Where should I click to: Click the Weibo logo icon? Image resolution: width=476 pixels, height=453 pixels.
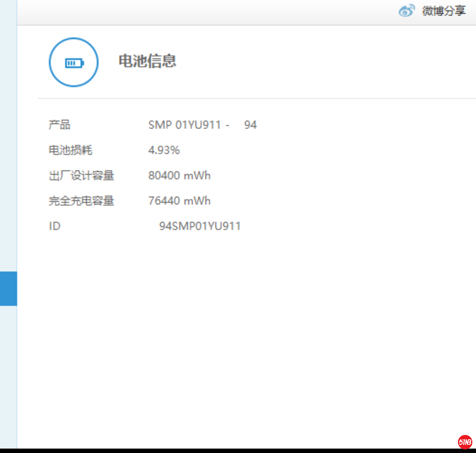[x=407, y=11]
